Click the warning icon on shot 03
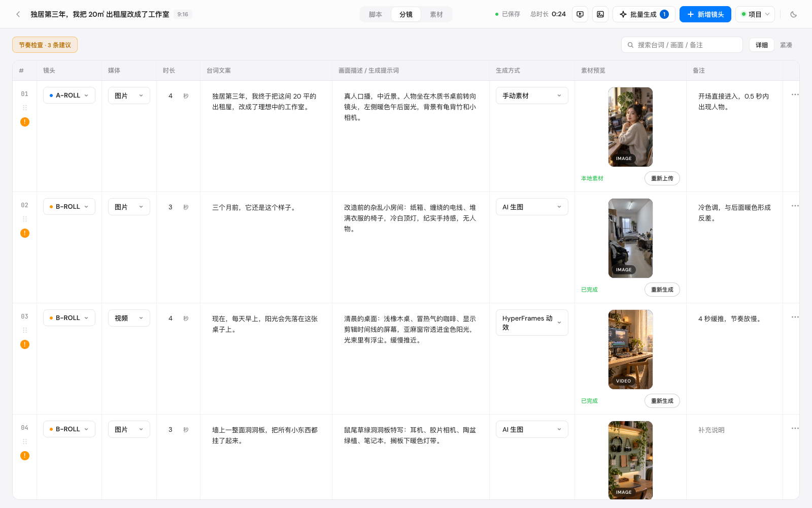The width and height of the screenshot is (812, 508). click(25, 344)
